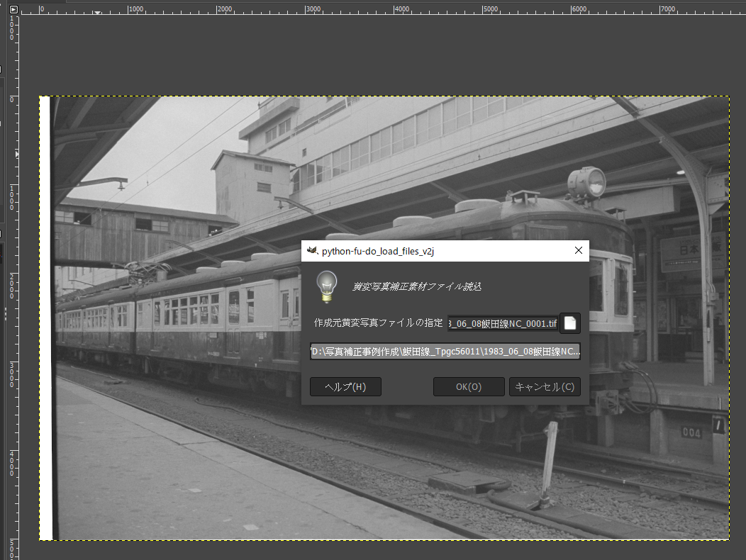Click the light bulb icon in the dialog

pos(327,286)
